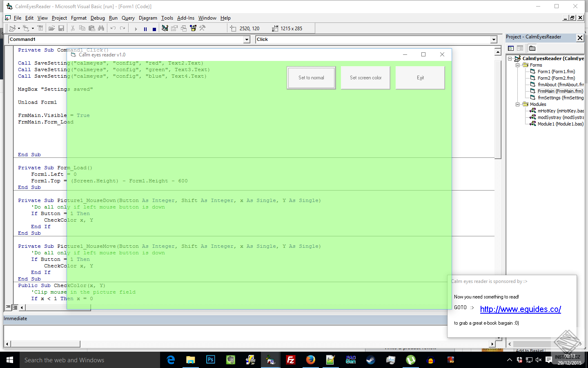Open the Command1 object dropdown

click(x=247, y=40)
